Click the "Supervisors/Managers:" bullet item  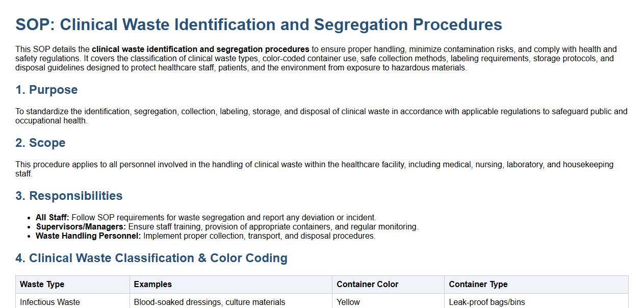tap(227, 227)
